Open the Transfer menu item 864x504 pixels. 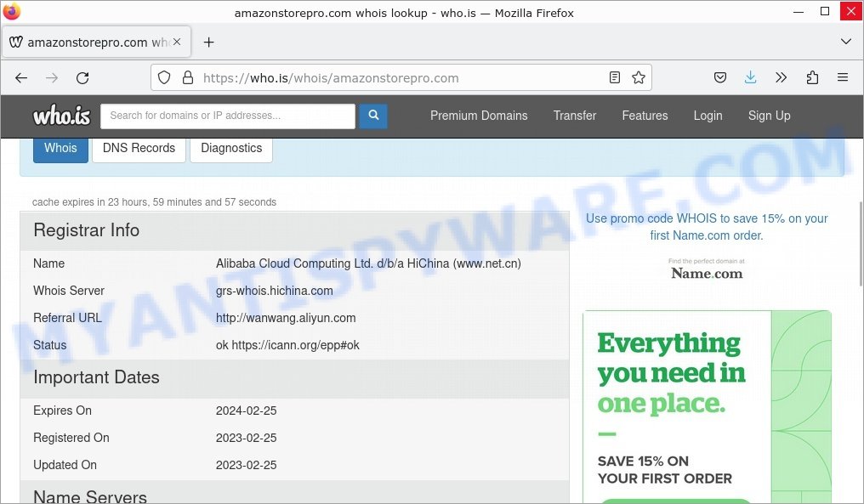click(575, 116)
